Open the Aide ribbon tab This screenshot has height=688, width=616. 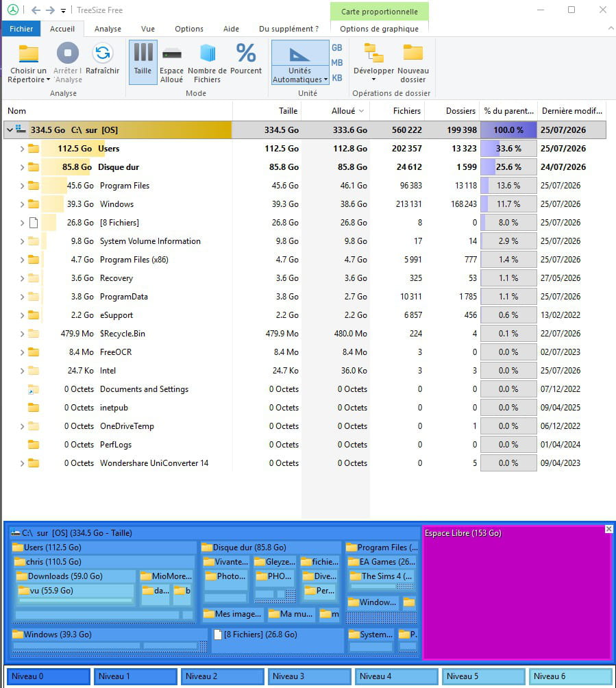[x=231, y=29]
